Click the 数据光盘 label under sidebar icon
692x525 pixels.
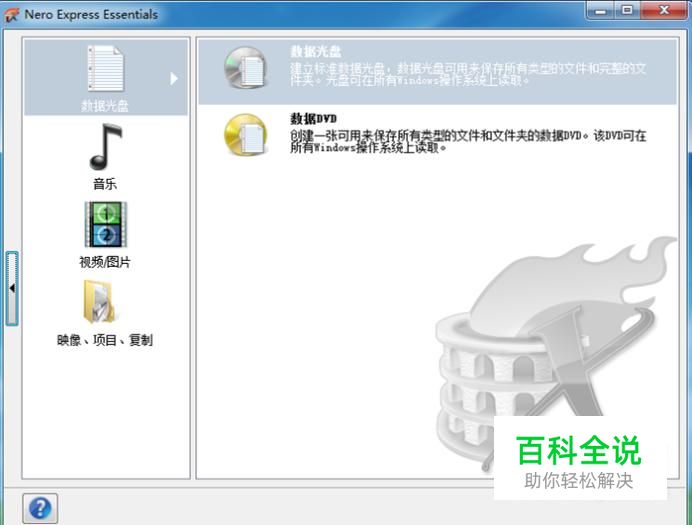pos(105,106)
